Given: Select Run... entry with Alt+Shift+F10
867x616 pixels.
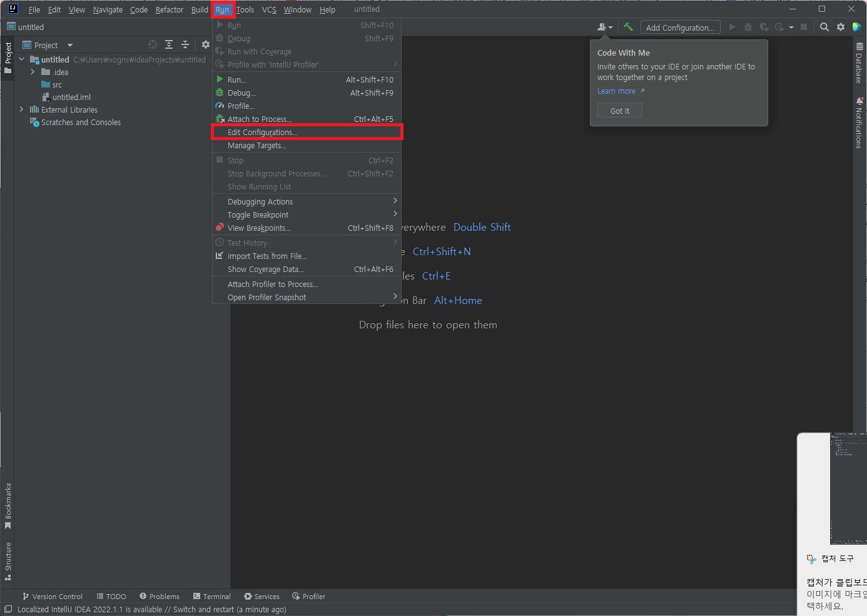Looking at the screenshot, I should 307,79.
